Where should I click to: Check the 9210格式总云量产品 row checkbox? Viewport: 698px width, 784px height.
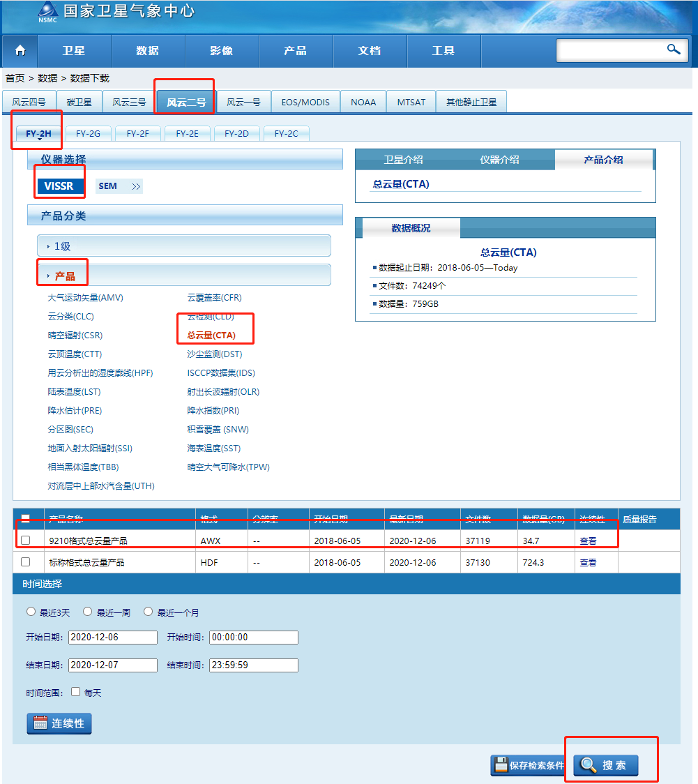pos(26,540)
